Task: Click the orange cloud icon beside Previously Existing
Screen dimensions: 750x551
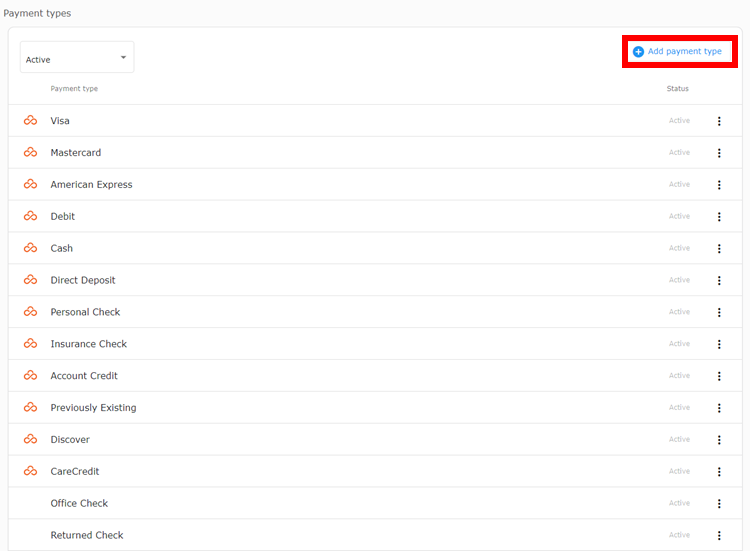Action: [x=30, y=408]
